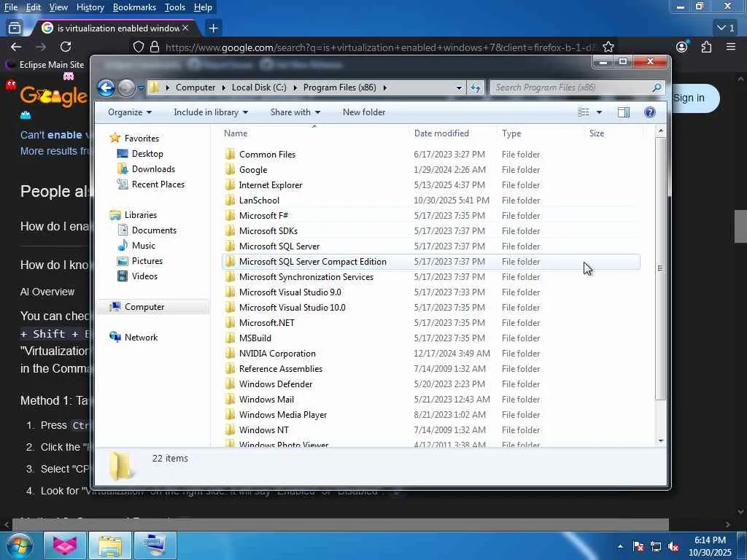Open the computer taskbar application
747x560 pixels.
pos(155,545)
